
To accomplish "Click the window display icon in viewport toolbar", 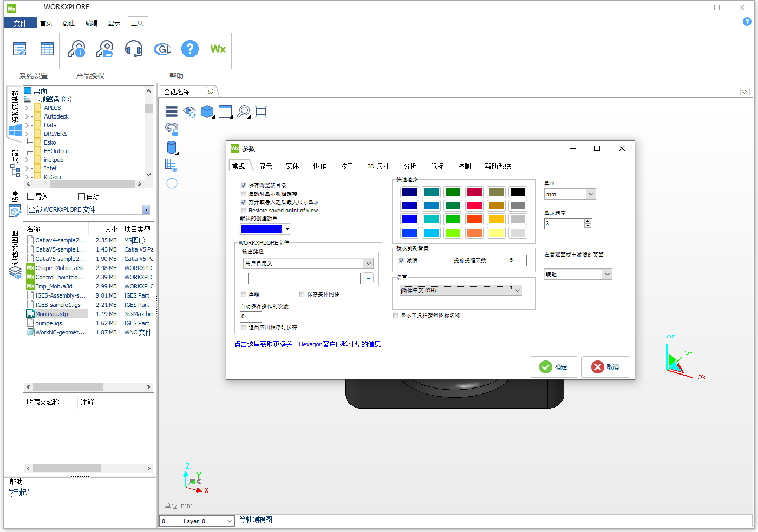I will tap(225, 111).
